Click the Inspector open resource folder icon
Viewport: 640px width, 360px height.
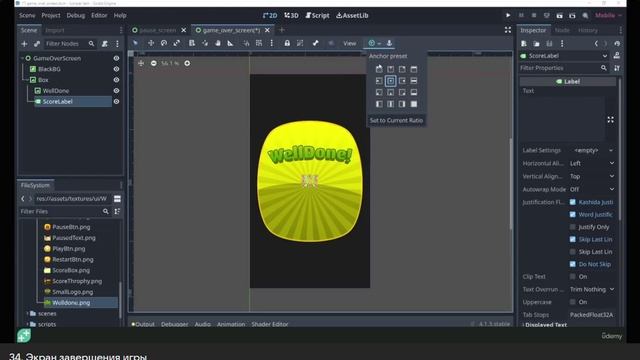(536, 44)
